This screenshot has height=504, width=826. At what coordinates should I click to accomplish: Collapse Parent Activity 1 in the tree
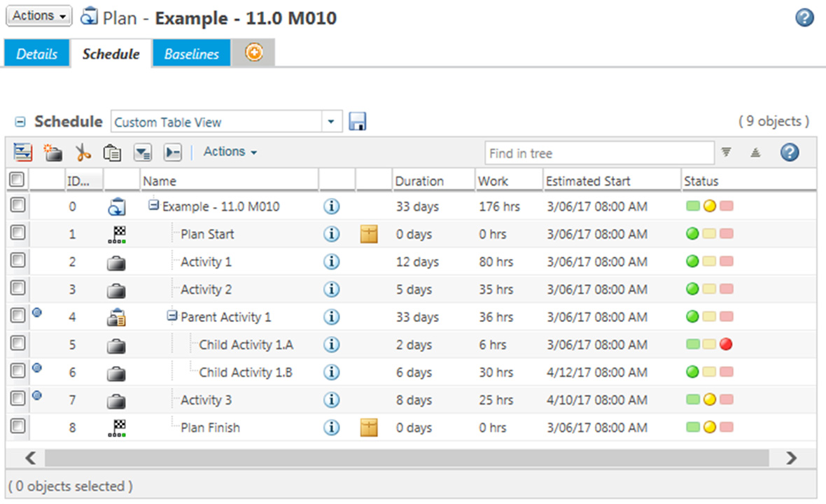pos(171,315)
